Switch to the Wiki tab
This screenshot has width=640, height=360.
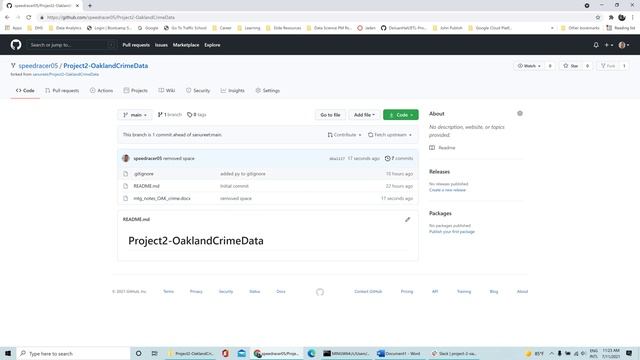tap(167, 91)
